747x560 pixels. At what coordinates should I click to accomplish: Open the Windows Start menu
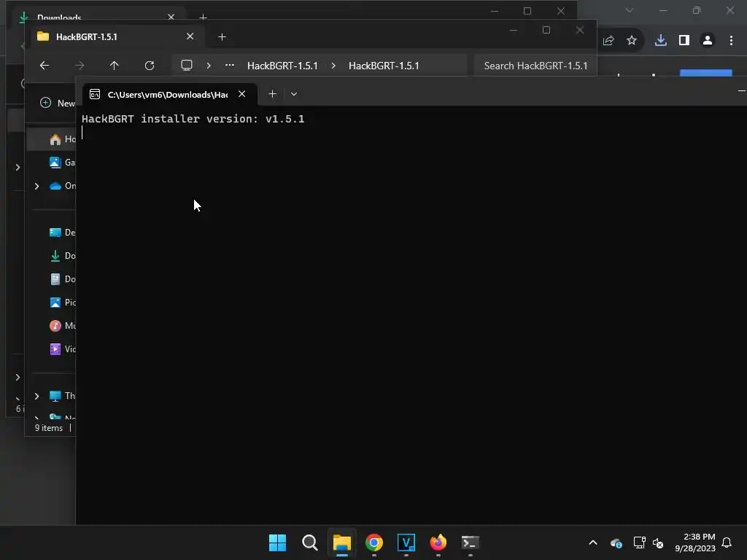coord(277,542)
